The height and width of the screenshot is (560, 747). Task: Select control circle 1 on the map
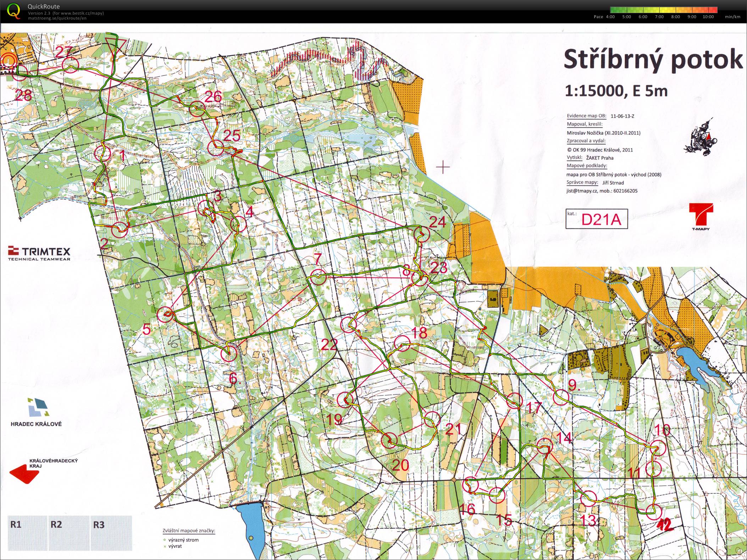pos(103,154)
